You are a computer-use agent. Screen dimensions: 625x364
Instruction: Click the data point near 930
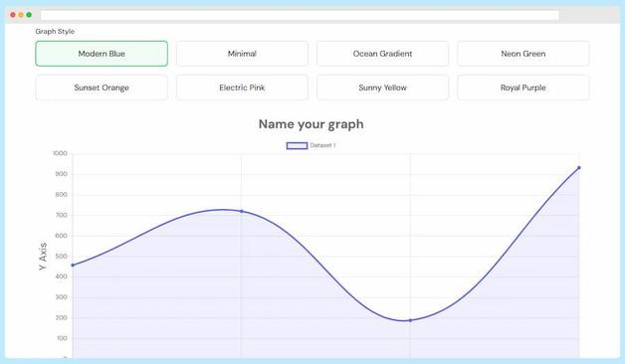[x=579, y=168]
